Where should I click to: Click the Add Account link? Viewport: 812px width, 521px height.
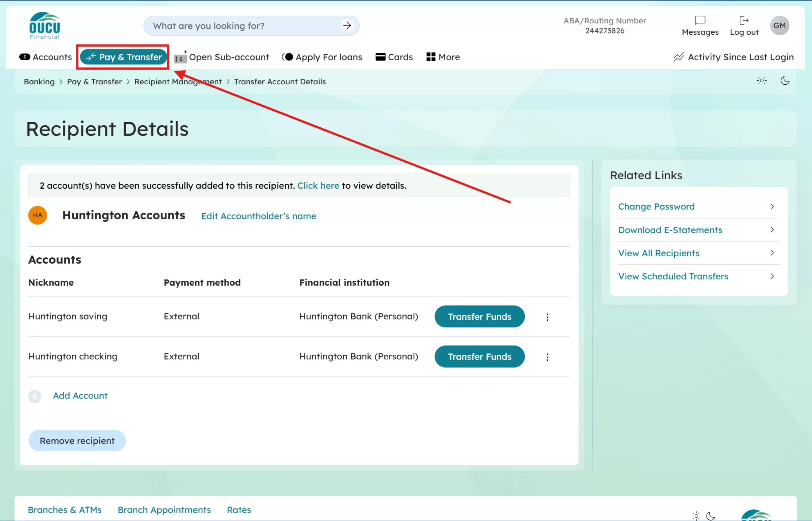tap(80, 396)
